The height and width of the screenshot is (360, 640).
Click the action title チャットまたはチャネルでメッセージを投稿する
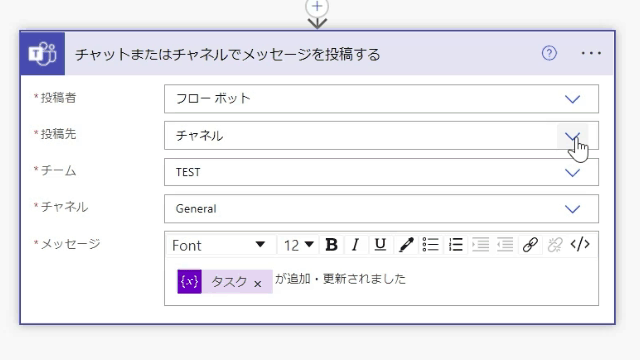point(228,54)
